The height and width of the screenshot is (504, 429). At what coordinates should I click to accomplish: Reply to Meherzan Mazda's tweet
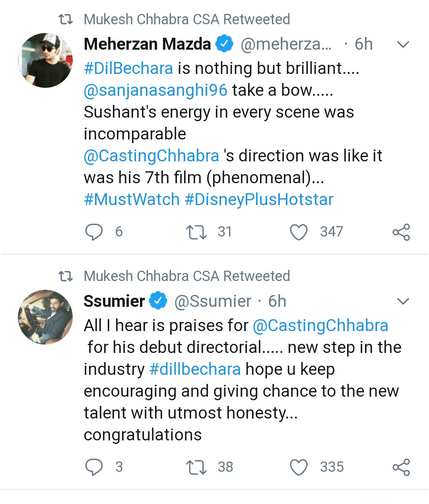[x=94, y=232]
